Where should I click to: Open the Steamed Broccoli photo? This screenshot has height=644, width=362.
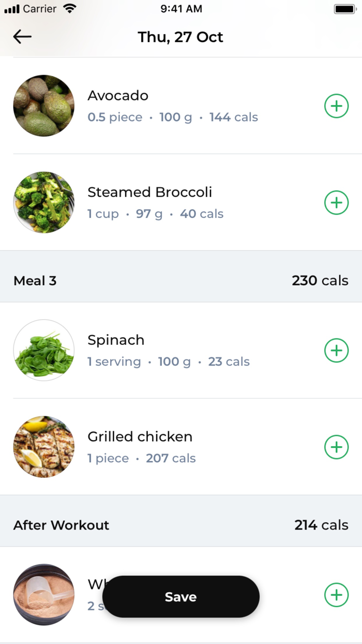click(x=44, y=202)
